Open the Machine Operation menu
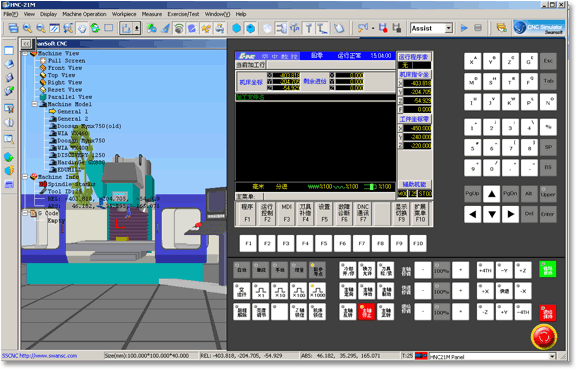The height and width of the screenshot is (372, 582). (x=84, y=14)
